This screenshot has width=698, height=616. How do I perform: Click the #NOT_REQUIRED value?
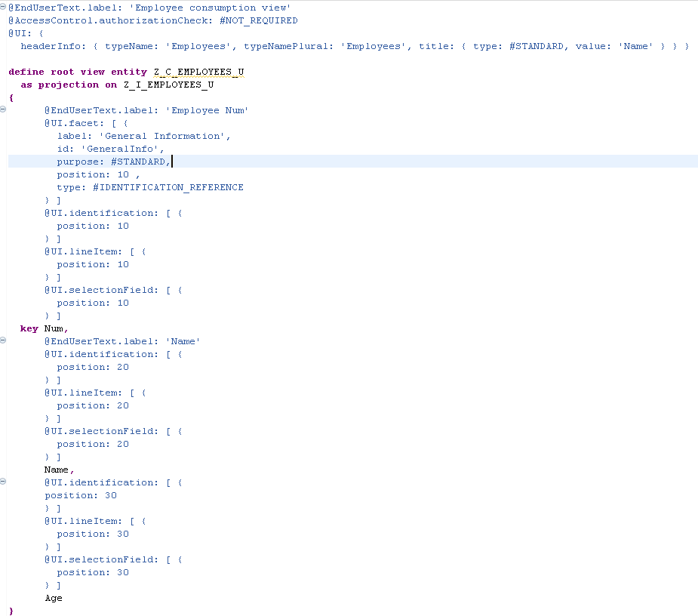click(259, 21)
